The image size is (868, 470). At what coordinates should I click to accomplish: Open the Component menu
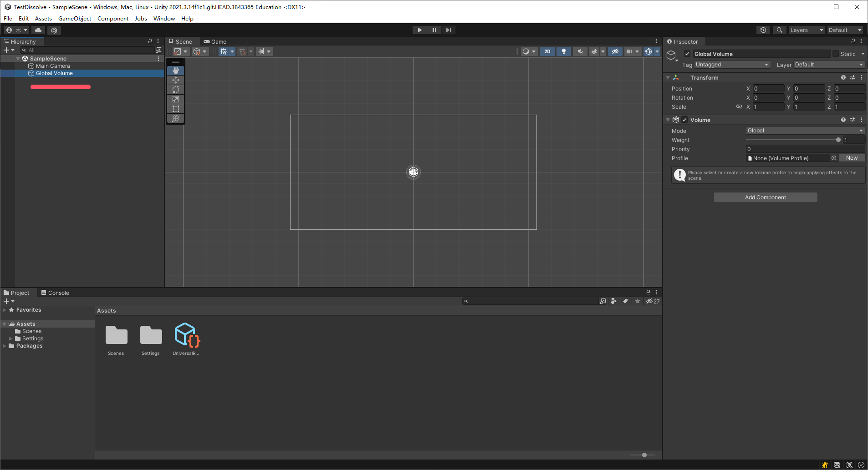113,18
